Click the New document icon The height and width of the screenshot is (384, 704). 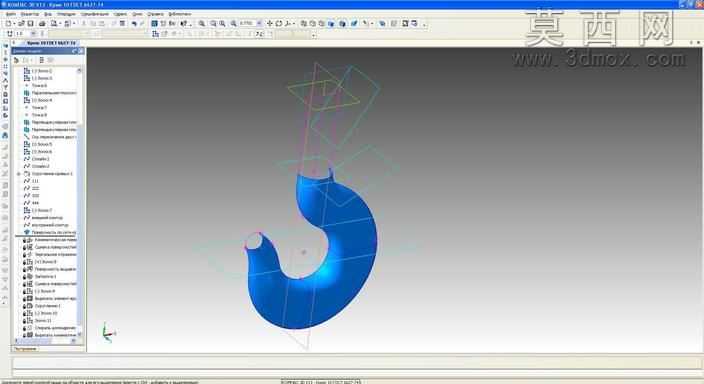coord(8,23)
